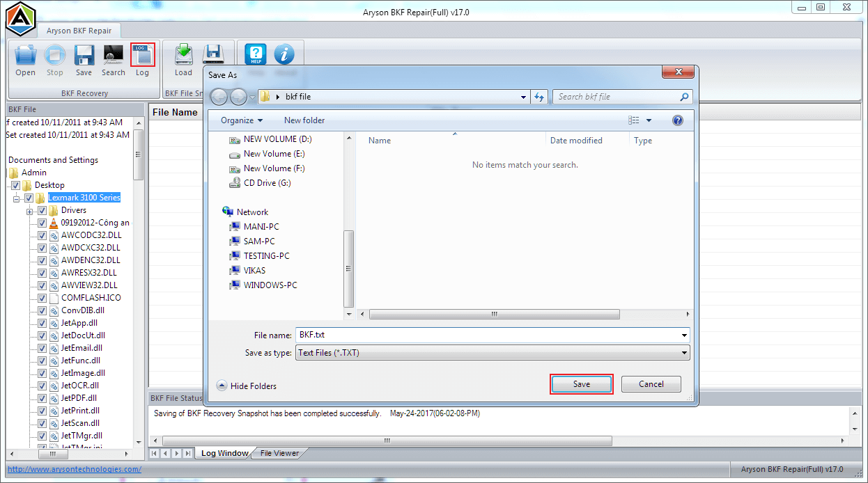The image size is (868, 483).
Task: Open the Save as type combo box
Action: (493, 353)
